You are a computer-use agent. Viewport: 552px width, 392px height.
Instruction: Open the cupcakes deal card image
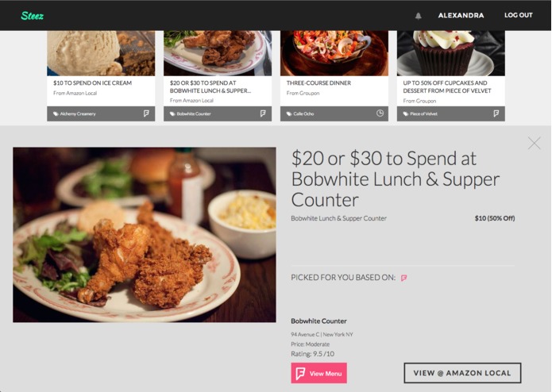[x=451, y=53]
